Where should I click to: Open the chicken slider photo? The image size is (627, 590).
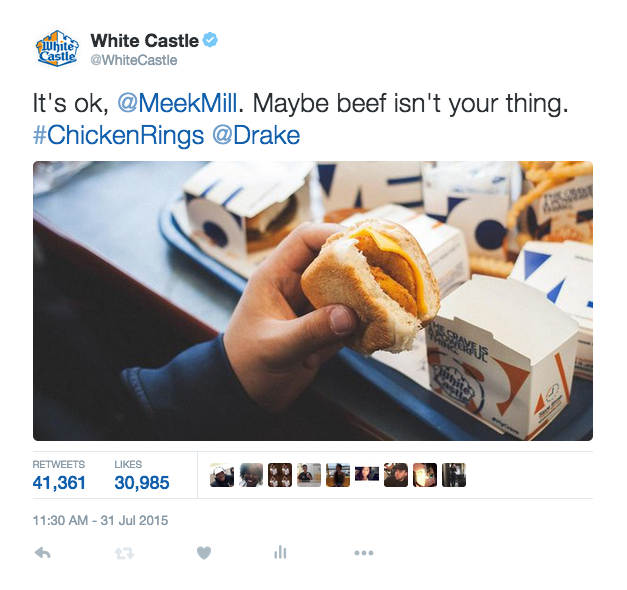click(x=313, y=301)
